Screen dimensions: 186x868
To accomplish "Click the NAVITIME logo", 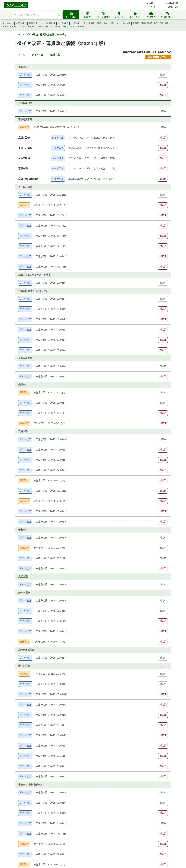I will click(x=16, y=5).
